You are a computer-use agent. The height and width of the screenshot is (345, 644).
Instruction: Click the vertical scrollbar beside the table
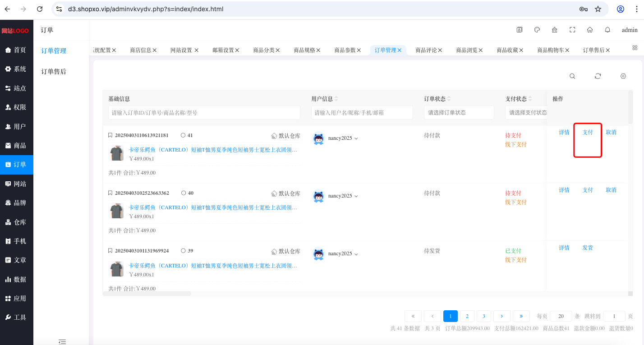[630, 107]
